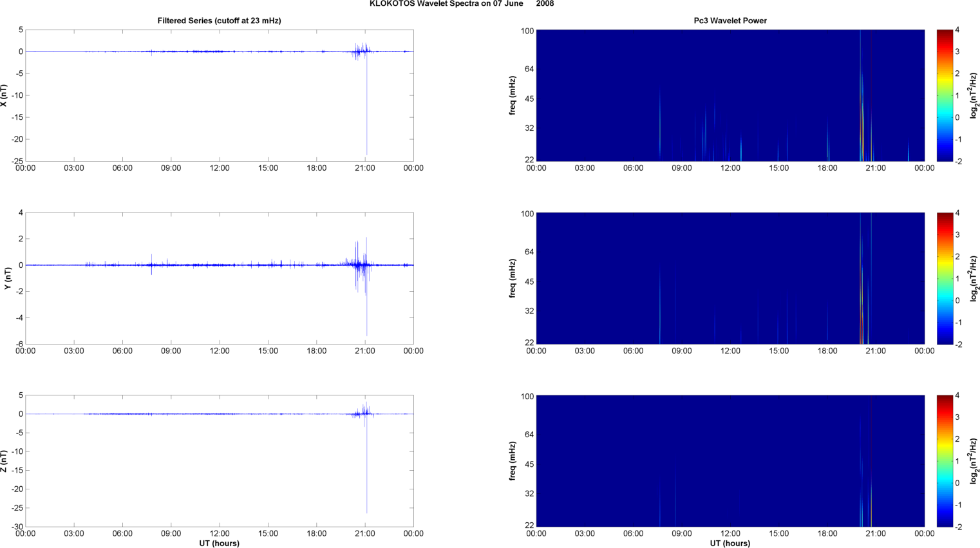980x548 pixels.
Task: Click the UT (hours) label under the Z series plot
Action: coord(219,543)
